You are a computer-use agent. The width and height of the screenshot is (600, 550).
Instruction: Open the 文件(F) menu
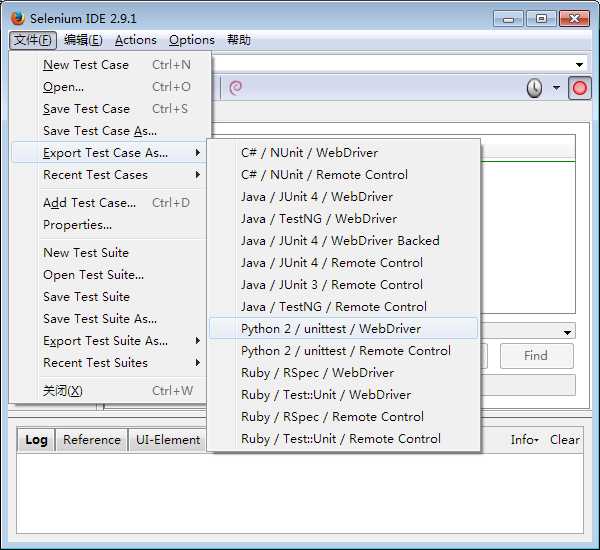coord(33,40)
